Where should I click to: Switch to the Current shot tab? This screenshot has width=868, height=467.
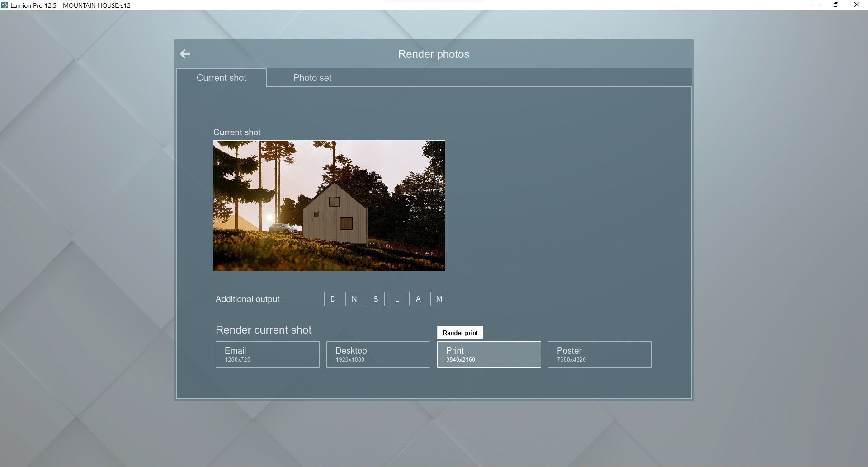pyautogui.click(x=222, y=78)
